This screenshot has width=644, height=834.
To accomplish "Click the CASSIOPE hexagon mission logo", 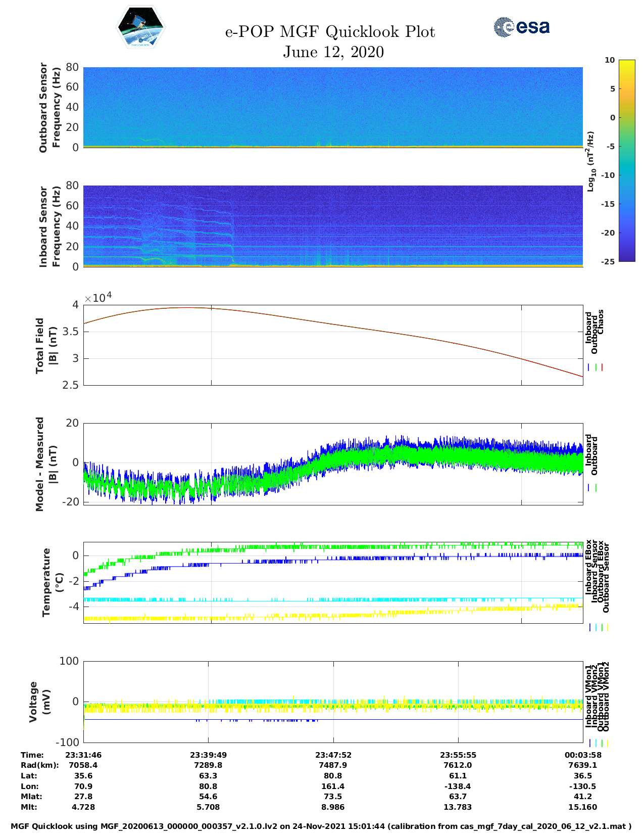I will pos(141,27).
